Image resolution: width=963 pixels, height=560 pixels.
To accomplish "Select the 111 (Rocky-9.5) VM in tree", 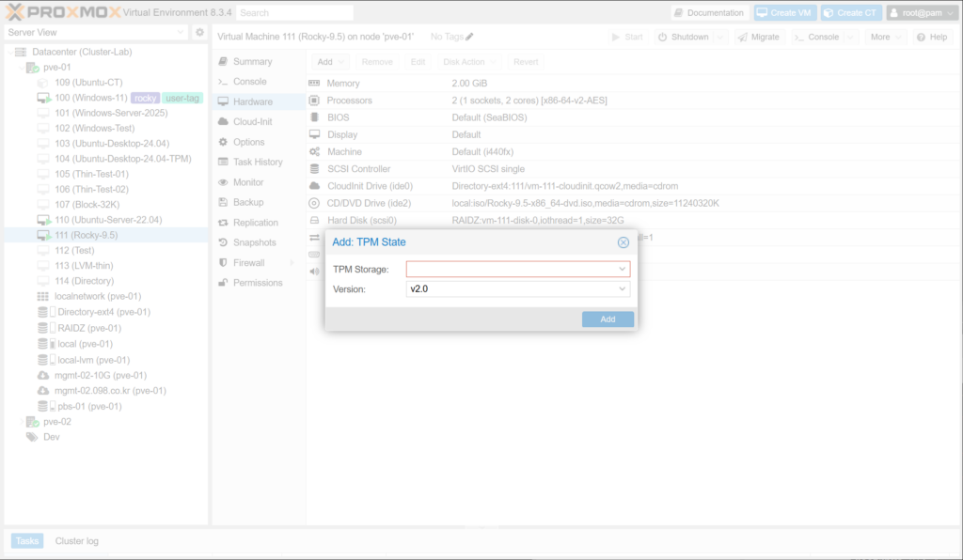I will pos(86,235).
